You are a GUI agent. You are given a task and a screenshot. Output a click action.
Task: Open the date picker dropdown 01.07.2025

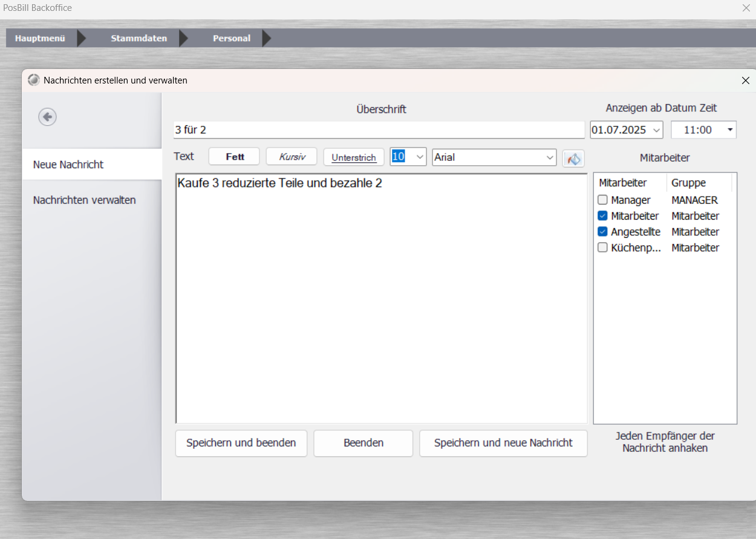point(656,130)
